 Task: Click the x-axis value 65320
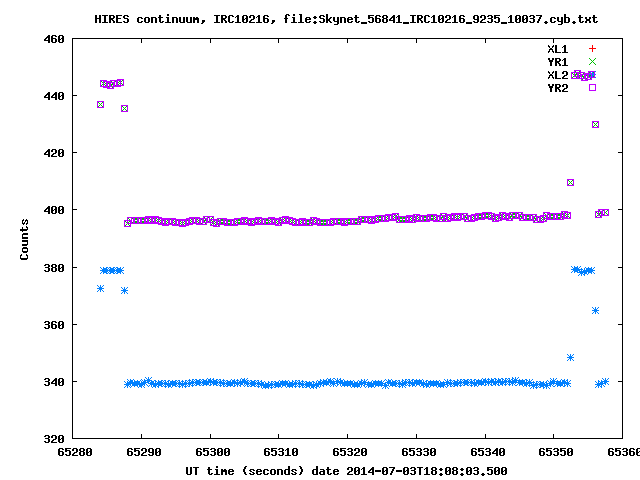[350, 452]
